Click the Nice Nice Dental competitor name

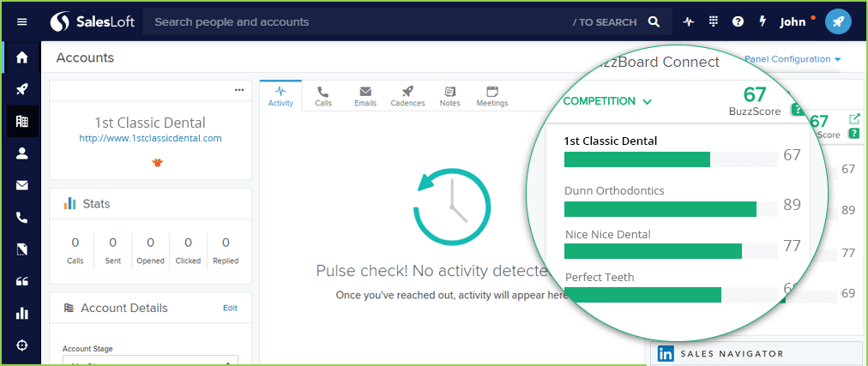608,234
